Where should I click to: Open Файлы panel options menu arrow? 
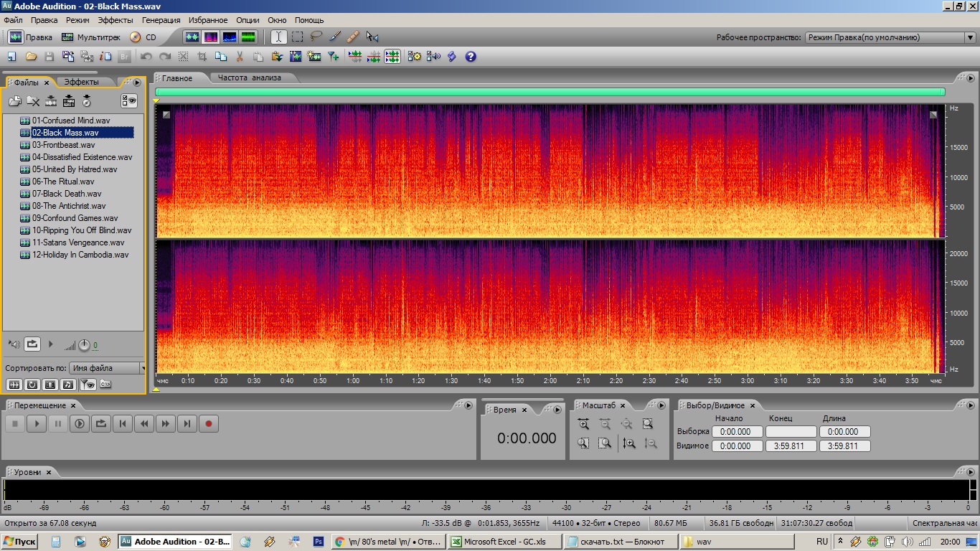tap(137, 83)
